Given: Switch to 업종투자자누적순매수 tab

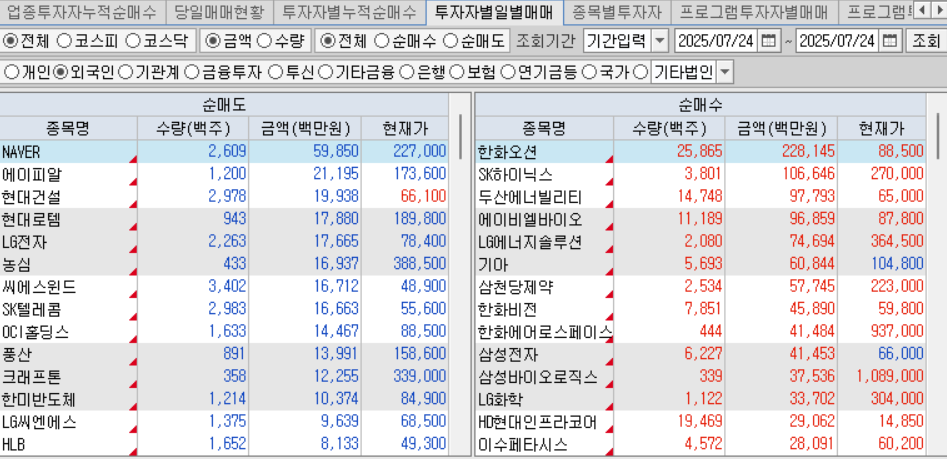Looking at the screenshot, I should click(82, 11).
